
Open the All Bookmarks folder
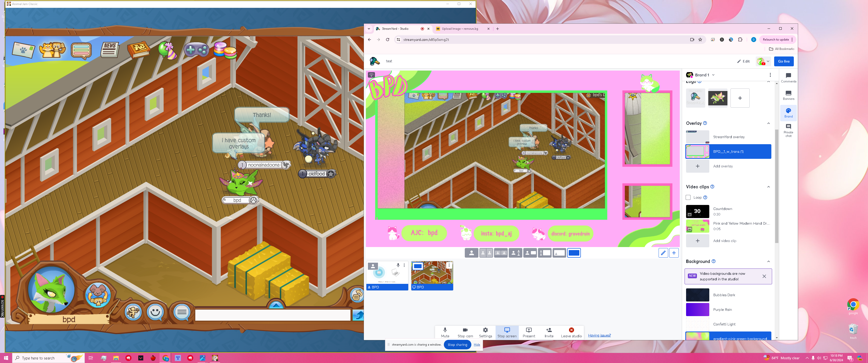click(x=781, y=49)
